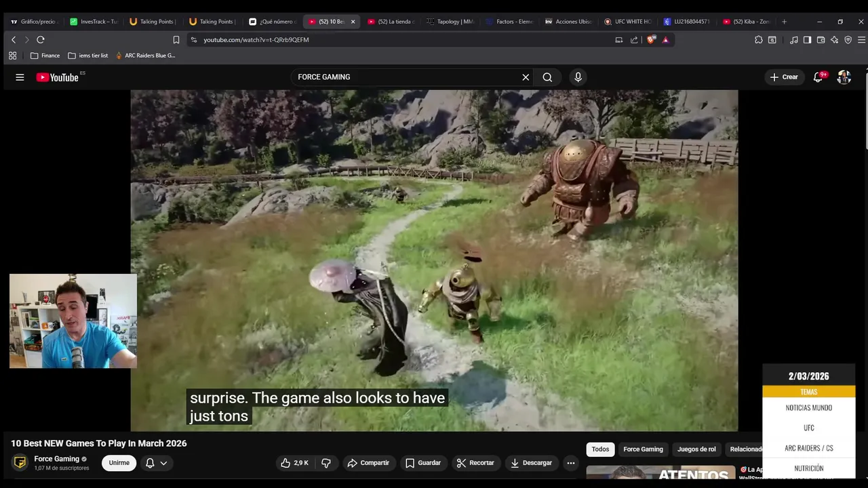Open the ATENTOS recommended video thumbnail
The height and width of the screenshot is (488, 868).
[660, 473]
